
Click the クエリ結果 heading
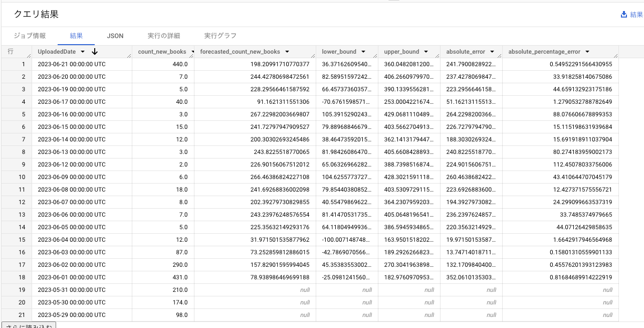[36, 14]
